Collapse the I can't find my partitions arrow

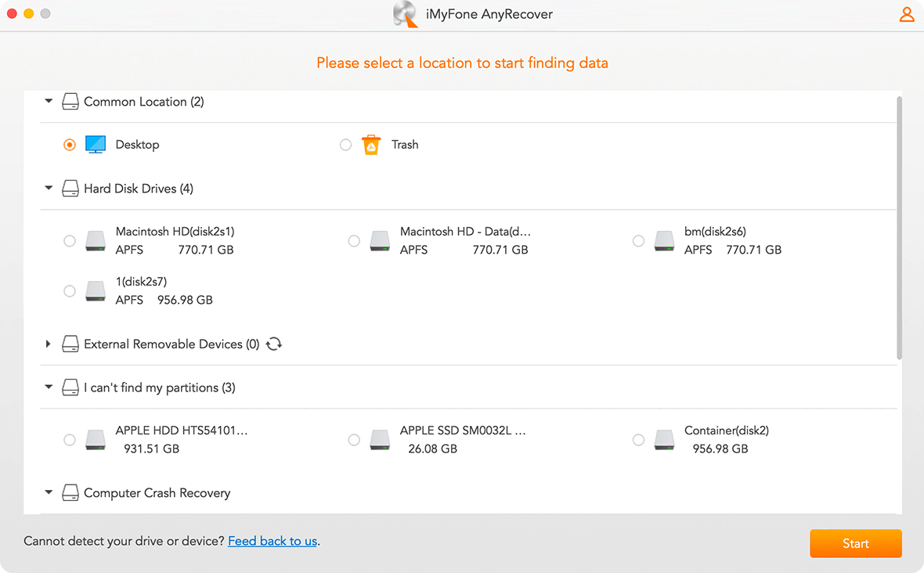pos(49,387)
